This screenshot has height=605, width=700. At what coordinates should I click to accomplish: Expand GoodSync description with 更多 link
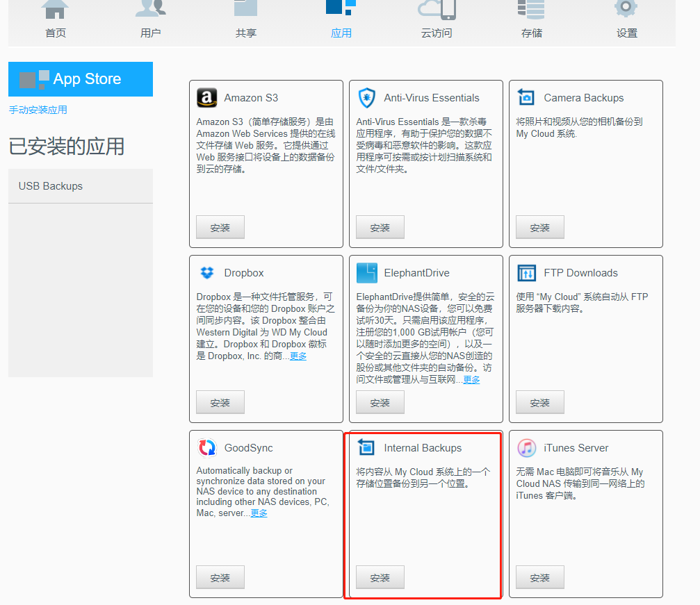[259, 513]
